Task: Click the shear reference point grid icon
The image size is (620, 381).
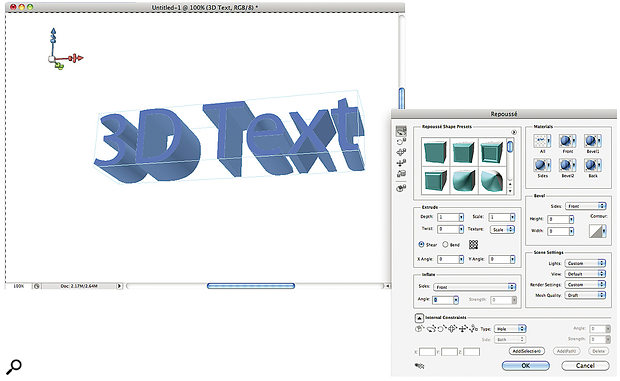Action: click(473, 245)
